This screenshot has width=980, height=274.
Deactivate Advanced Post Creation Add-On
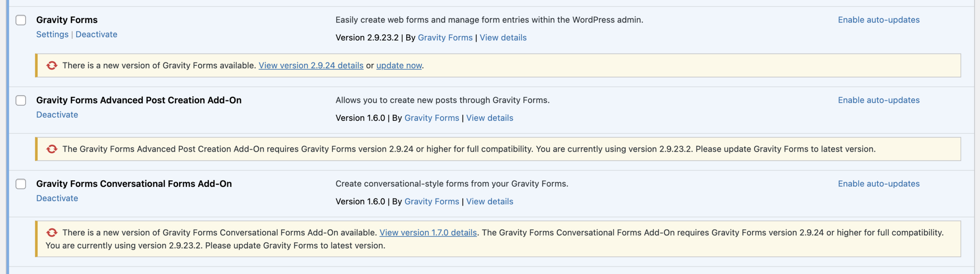tap(57, 115)
